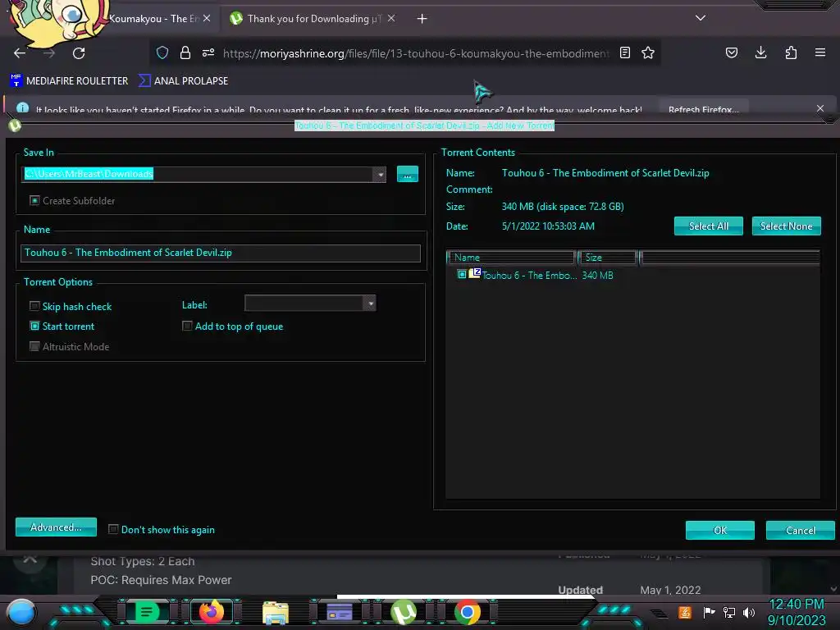Open the second bookmark in the bookmarks toolbar
Screen dimensions: 840x630
point(183,81)
